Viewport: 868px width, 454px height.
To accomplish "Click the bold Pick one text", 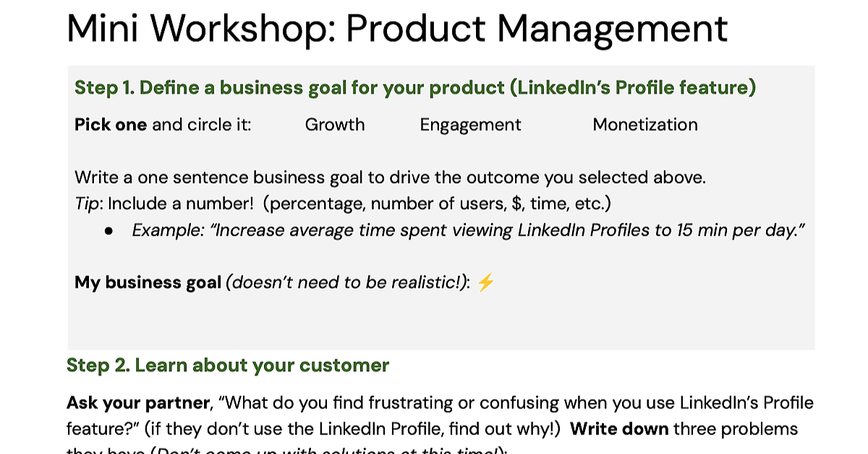I will tap(111, 124).
